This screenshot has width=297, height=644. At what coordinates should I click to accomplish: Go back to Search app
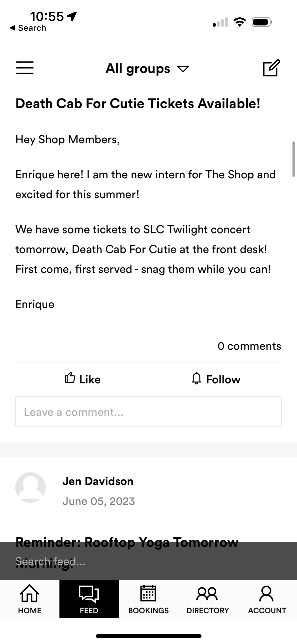click(28, 28)
